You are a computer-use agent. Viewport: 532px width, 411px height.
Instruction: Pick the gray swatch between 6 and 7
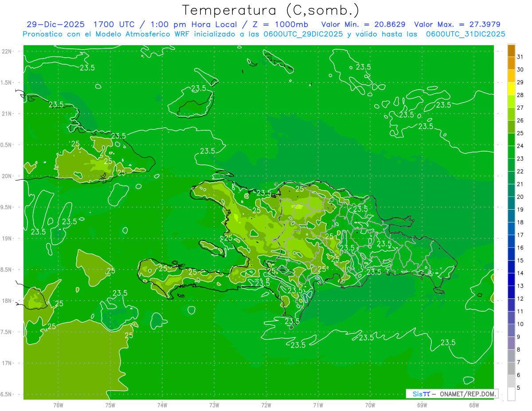511,369
